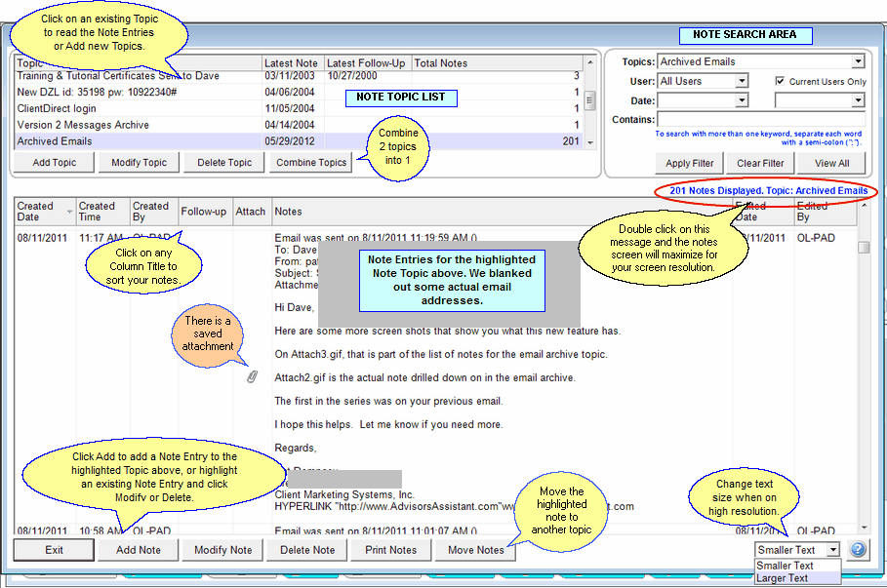Click the paperclip attachment icon in note row

[x=251, y=376]
